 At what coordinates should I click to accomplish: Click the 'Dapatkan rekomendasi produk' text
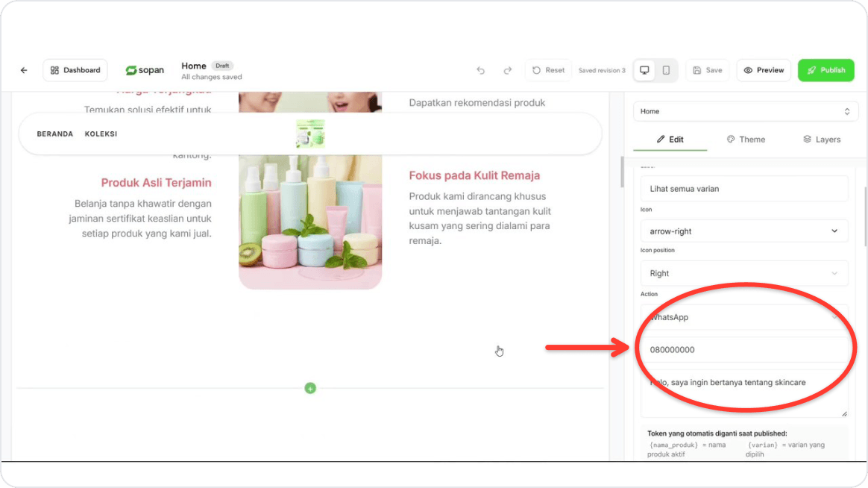pos(477,103)
